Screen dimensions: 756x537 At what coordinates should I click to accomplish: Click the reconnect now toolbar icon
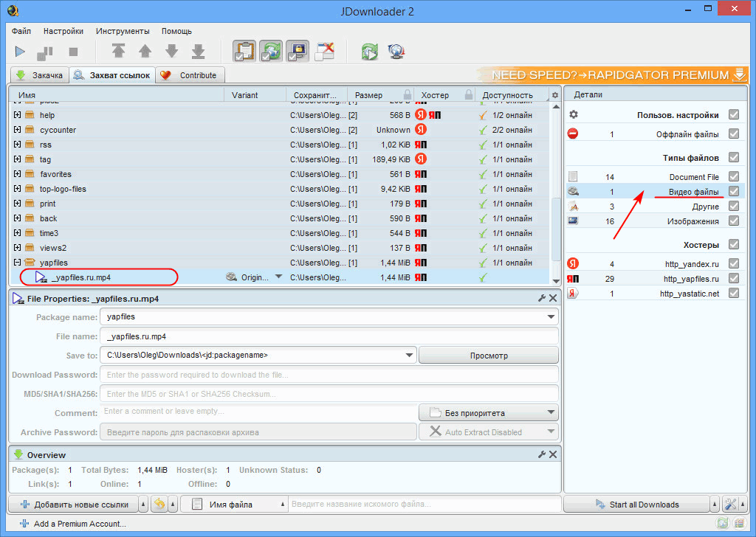(x=370, y=51)
